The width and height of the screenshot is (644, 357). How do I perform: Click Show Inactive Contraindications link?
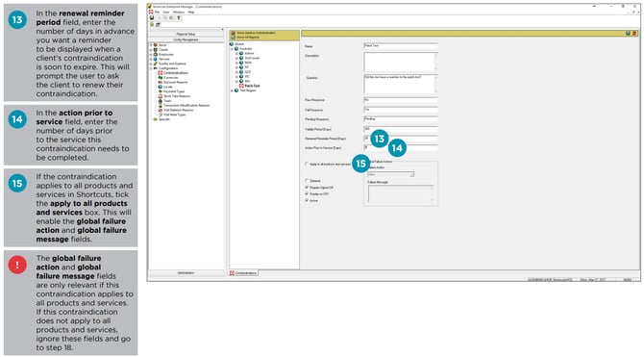point(257,33)
